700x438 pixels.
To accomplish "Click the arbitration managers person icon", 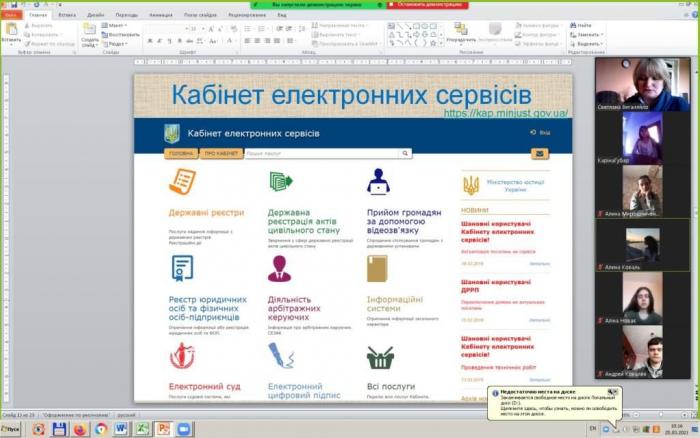I will (x=280, y=268).
